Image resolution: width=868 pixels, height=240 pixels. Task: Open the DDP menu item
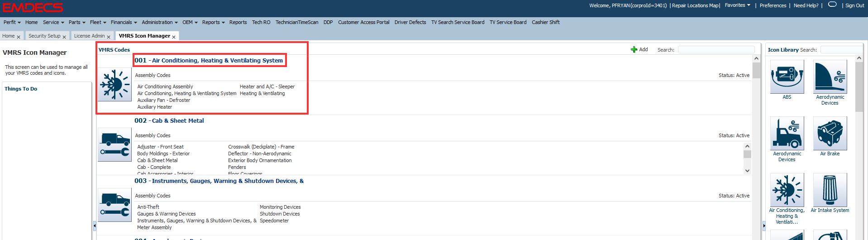tap(328, 22)
